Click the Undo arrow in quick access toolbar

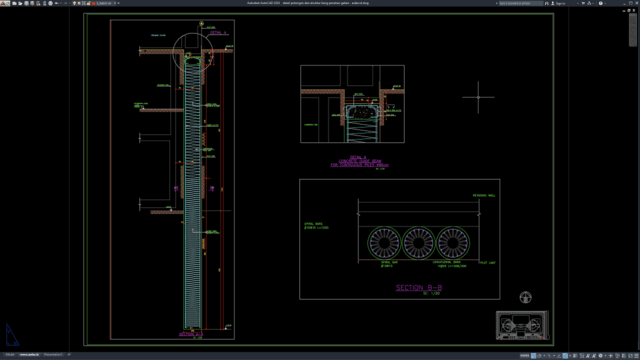pos(57,3)
